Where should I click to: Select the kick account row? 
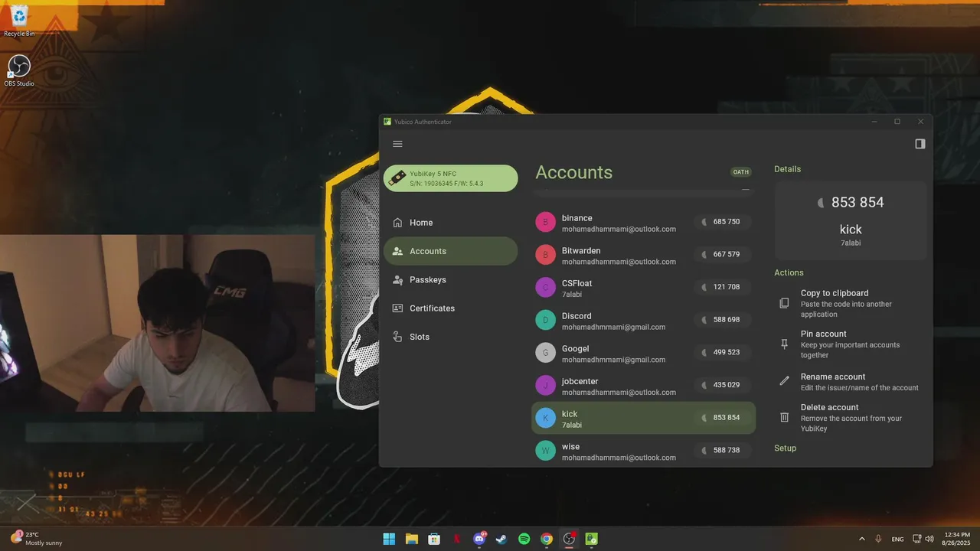click(643, 419)
